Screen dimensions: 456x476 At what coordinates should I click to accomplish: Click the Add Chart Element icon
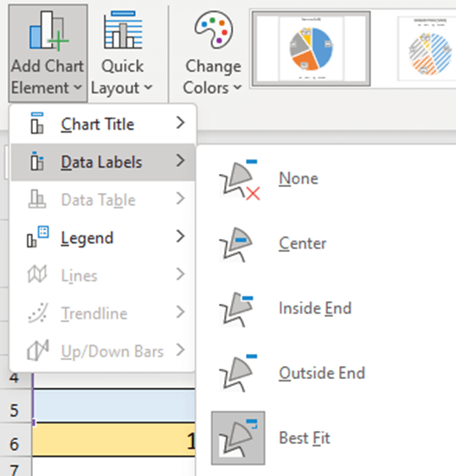[x=48, y=30]
